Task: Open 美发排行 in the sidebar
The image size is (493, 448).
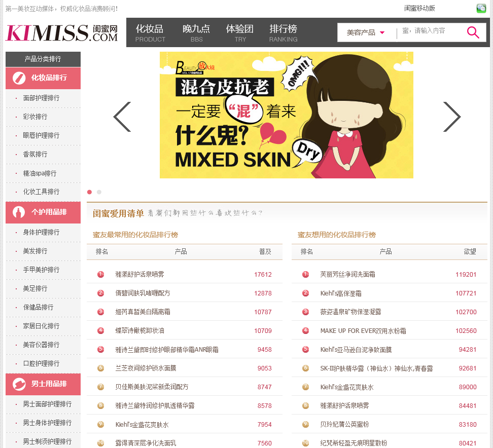Action: tap(35, 251)
